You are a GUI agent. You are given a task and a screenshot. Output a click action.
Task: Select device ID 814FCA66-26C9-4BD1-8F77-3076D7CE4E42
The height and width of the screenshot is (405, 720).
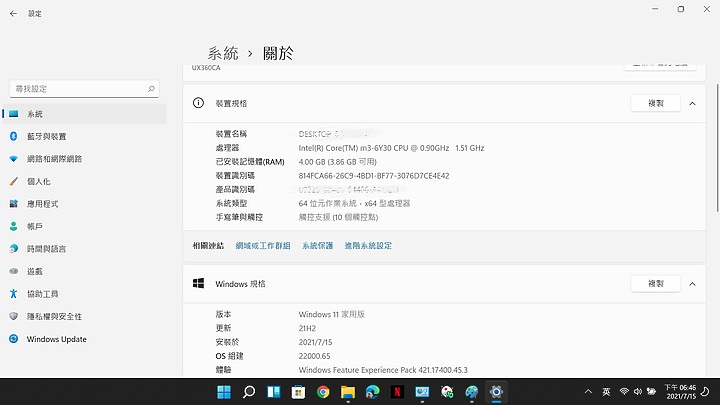[374, 175]
